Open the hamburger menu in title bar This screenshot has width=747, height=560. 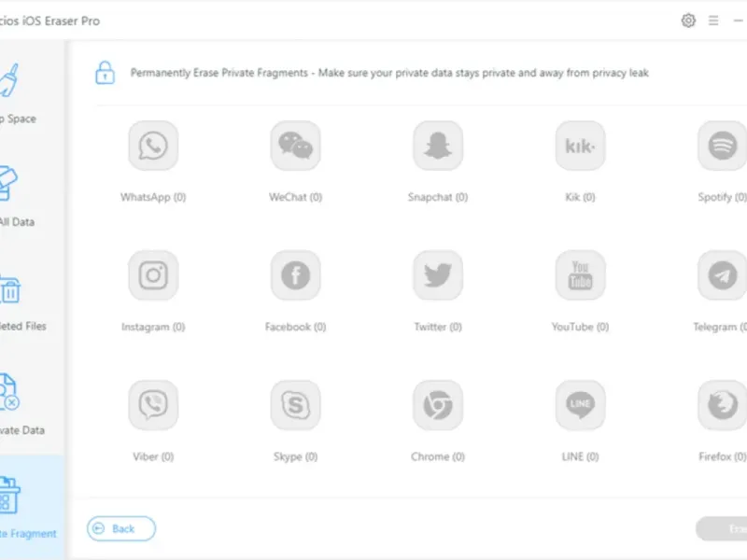713,21
